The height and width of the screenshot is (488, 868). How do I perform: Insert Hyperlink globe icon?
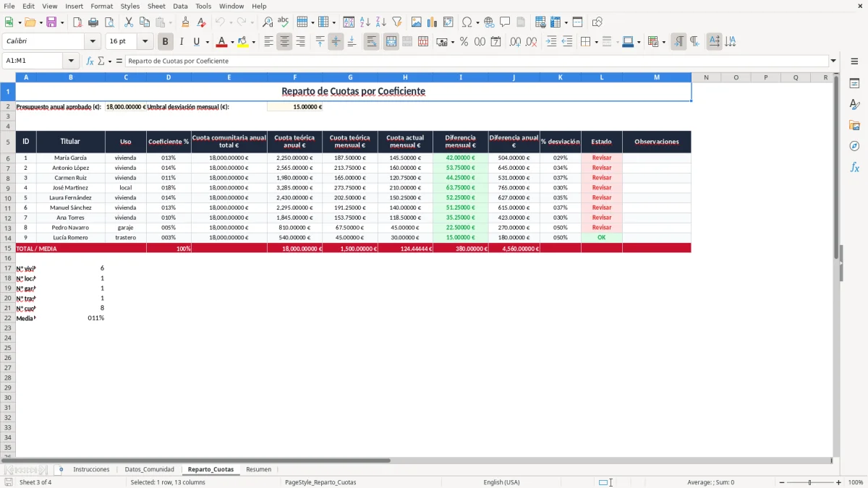click(489, 22)
